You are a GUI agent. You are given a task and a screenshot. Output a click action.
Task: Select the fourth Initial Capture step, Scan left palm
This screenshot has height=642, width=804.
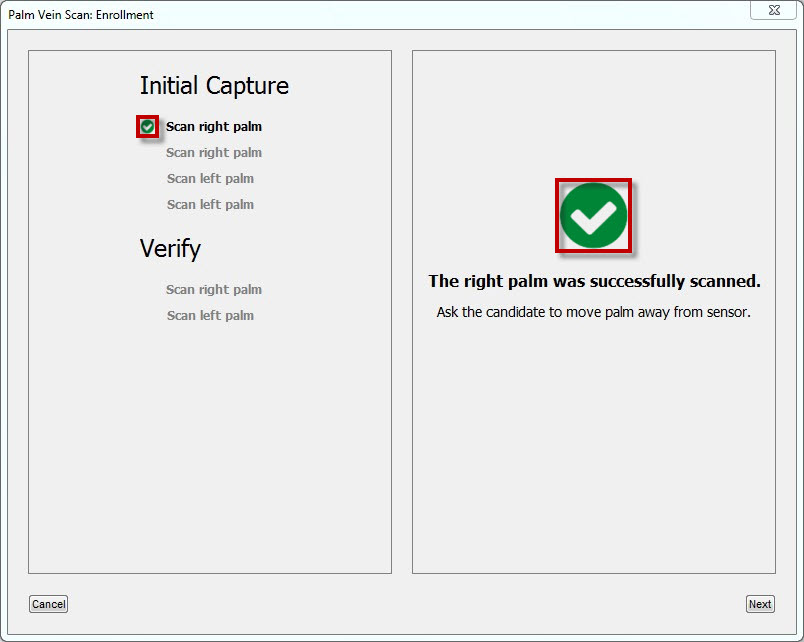point(210,205)
